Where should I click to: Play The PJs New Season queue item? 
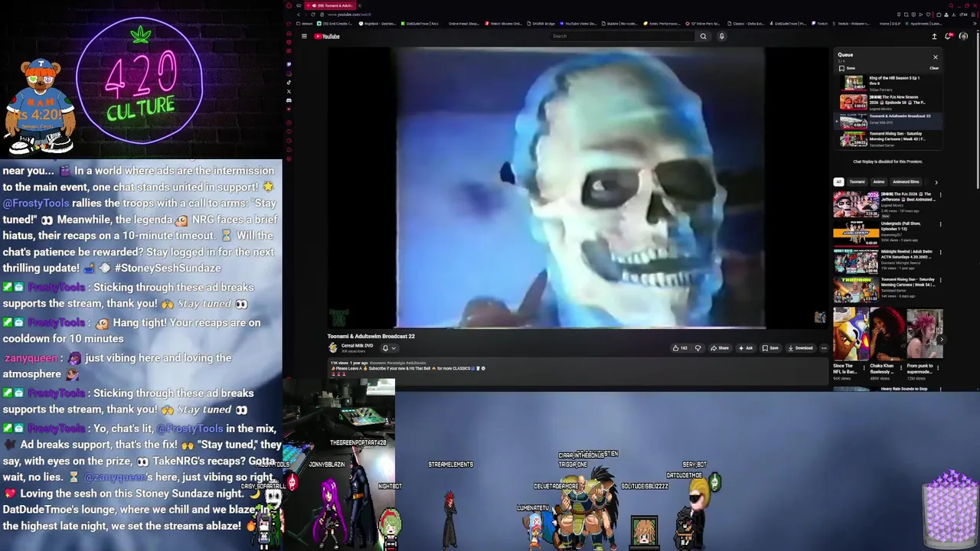[888, 102]
